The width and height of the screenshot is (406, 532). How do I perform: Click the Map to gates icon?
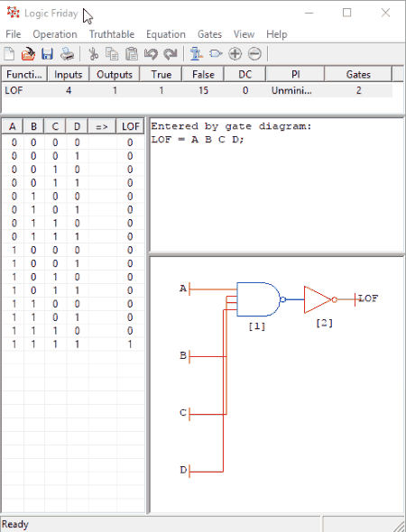click(x=216, y=53)
